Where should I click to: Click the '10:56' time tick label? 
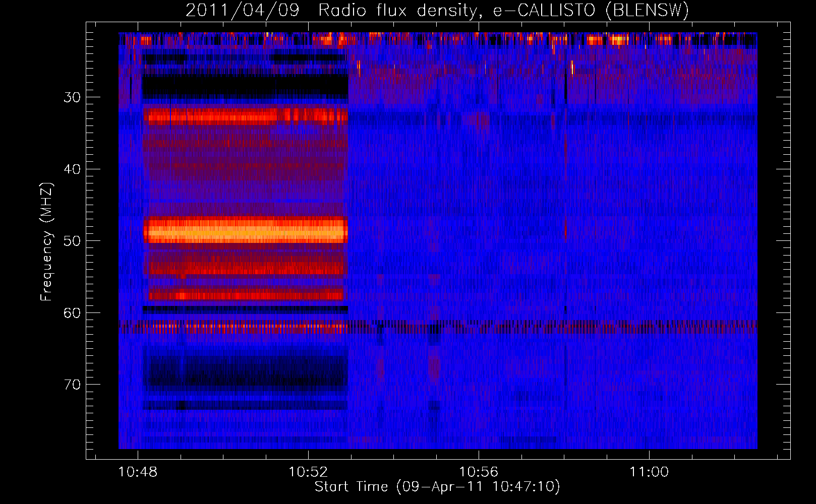click(479, 472)
